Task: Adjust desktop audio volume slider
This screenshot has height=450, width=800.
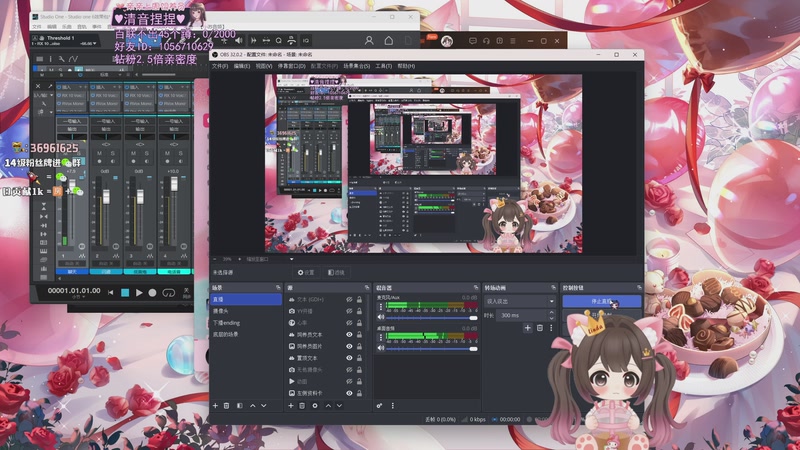Action: click(432, 348)
